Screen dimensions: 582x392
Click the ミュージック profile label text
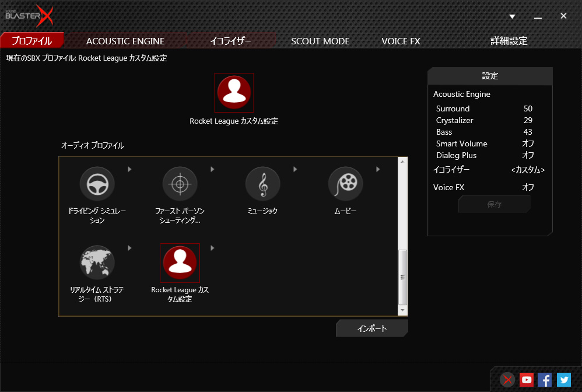[263, 211]
